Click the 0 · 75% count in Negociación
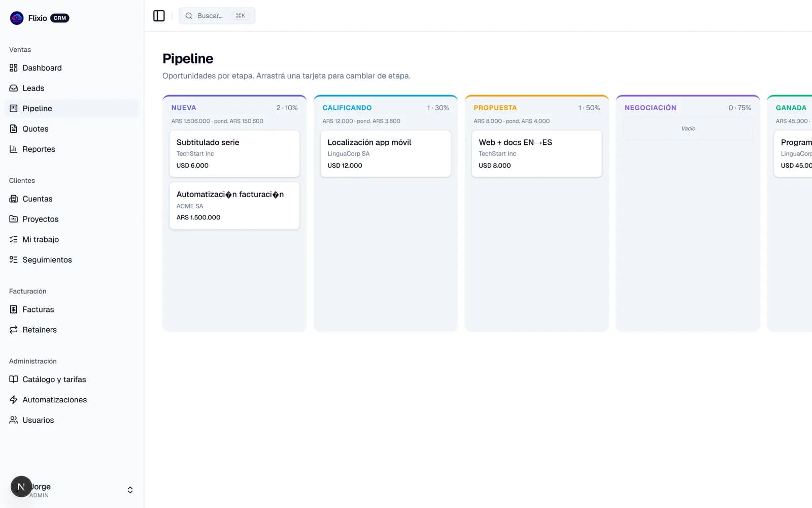Image resolution: width=812 pixels, height=508 pixels. (740, 108)
